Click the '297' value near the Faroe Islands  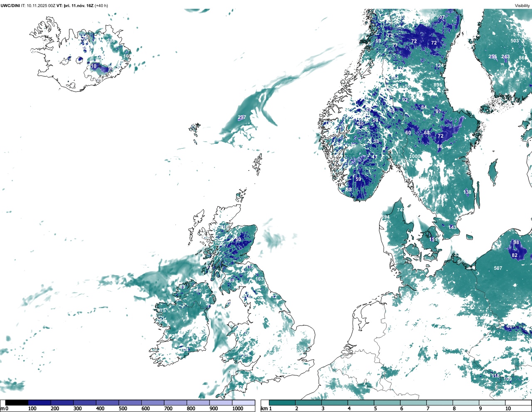coord(242,117)
